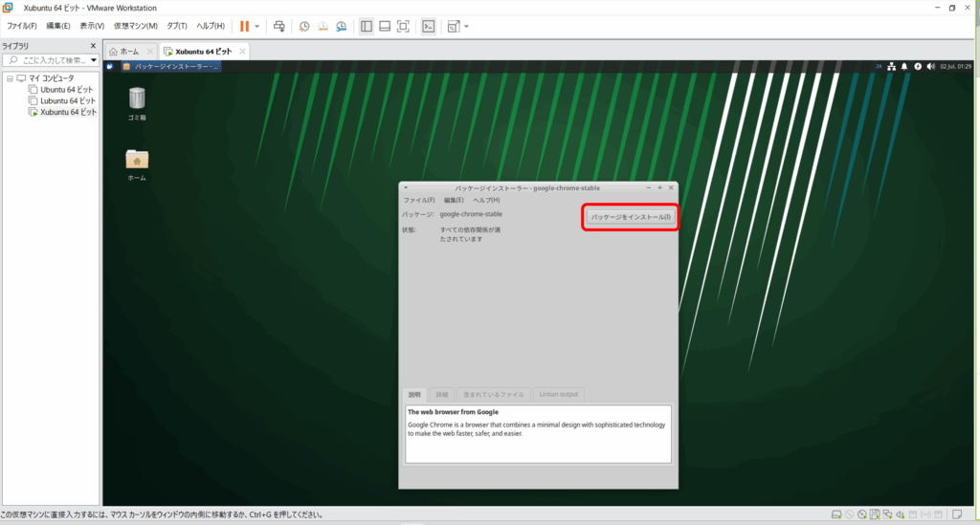Toggle the library sidebar view button

[367, 26]
